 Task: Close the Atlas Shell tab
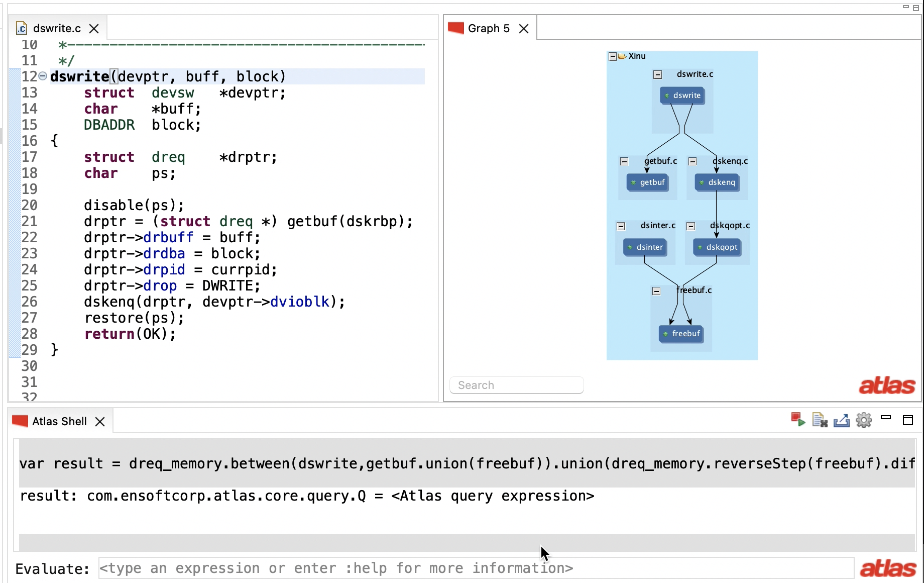coord(100,422)
